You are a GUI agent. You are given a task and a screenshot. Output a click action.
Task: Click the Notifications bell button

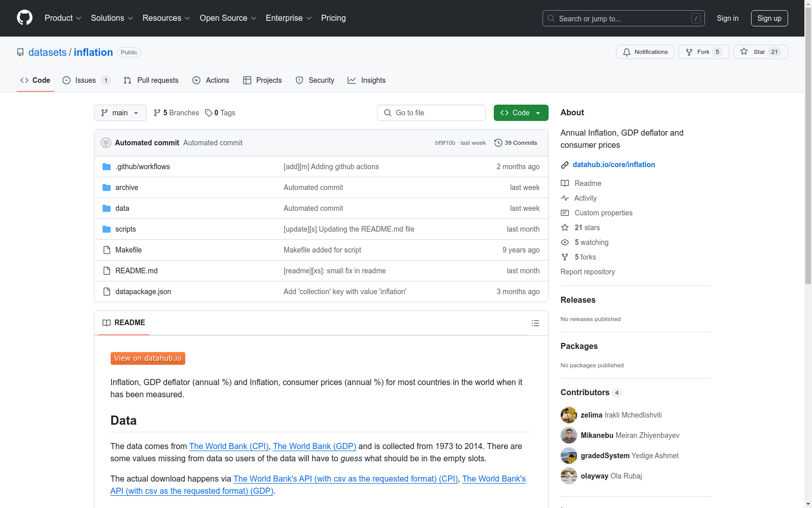point(645,52)
